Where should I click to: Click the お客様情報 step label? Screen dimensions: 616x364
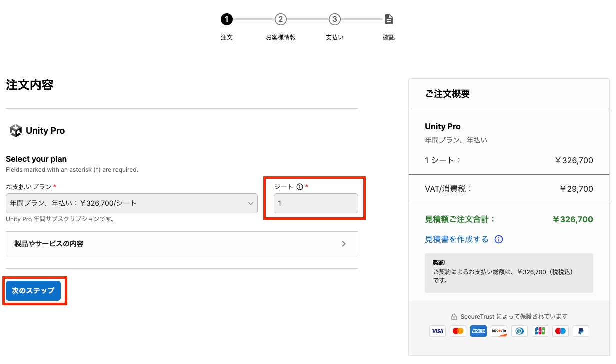[281, 37]
